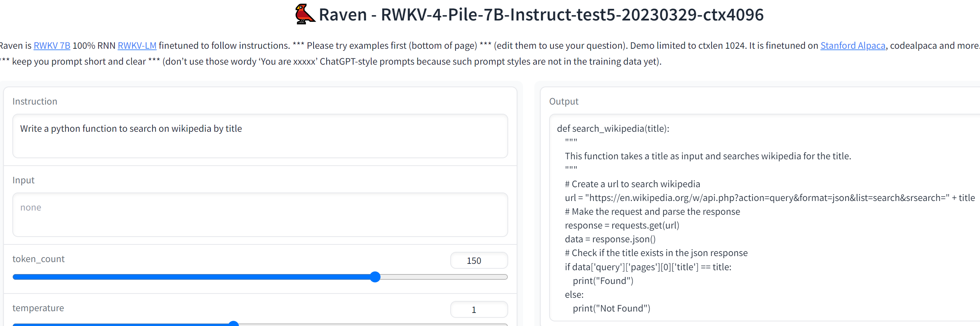
Task: Click the temperature number box showing 1
Action: (x=479, y=310)
